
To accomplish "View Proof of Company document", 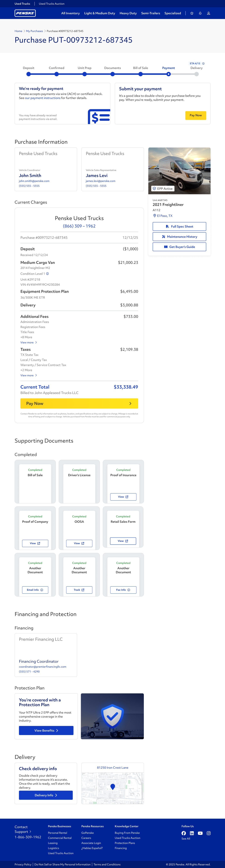I will (x=35, y=543).
